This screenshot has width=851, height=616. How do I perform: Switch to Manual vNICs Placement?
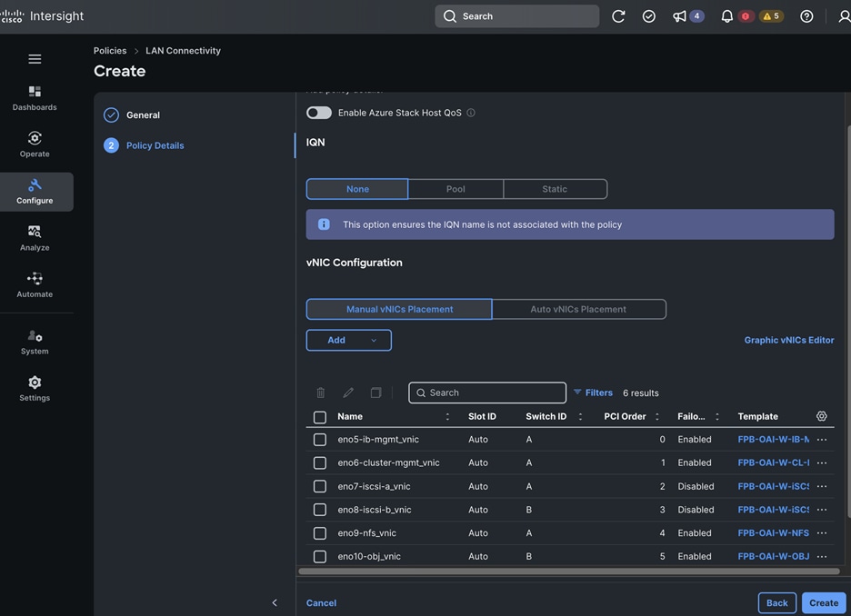pos(399,309)
